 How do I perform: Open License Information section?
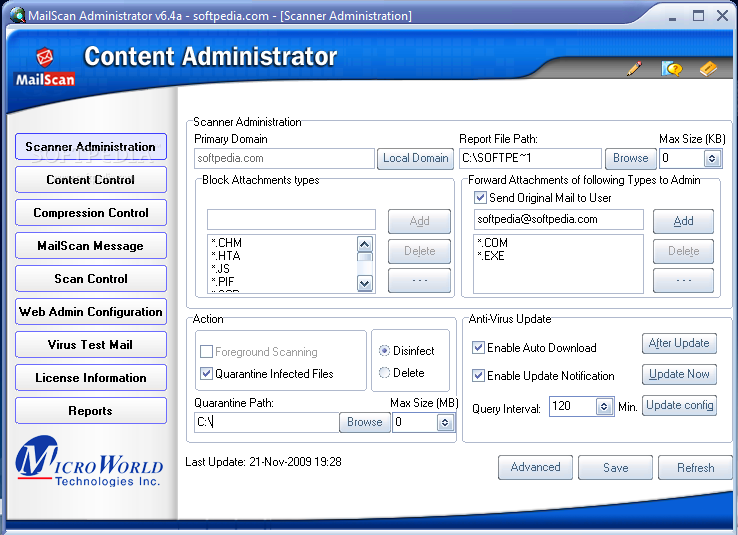pos(91,377)
